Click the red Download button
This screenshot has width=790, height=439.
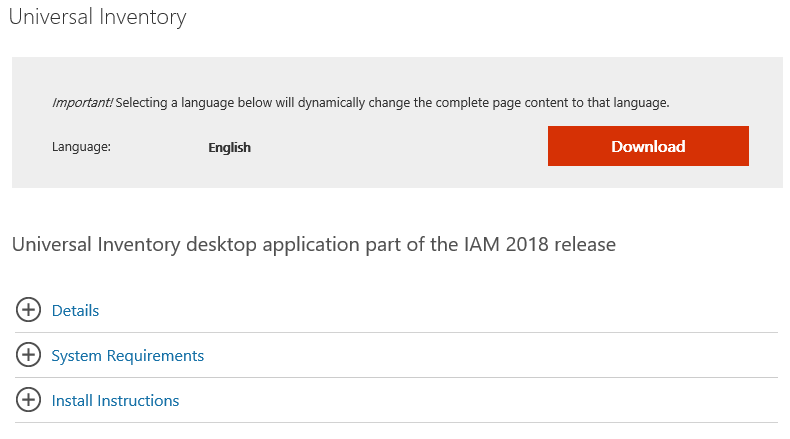click(x=648, y=146)
